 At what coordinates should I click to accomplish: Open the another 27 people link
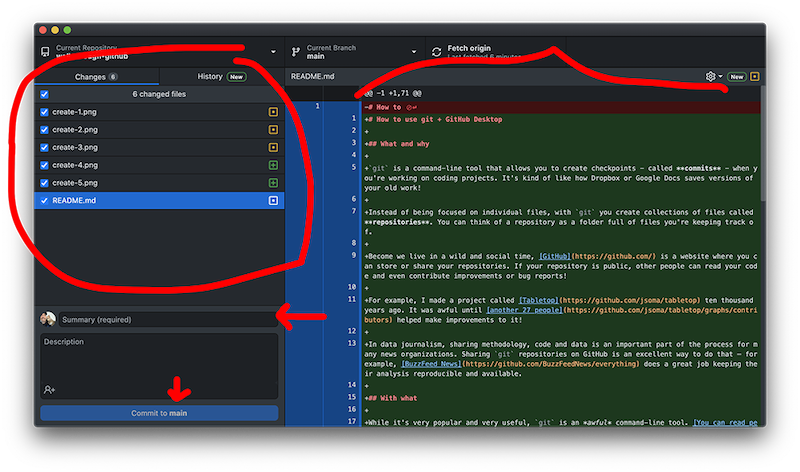tap(524, 310)
